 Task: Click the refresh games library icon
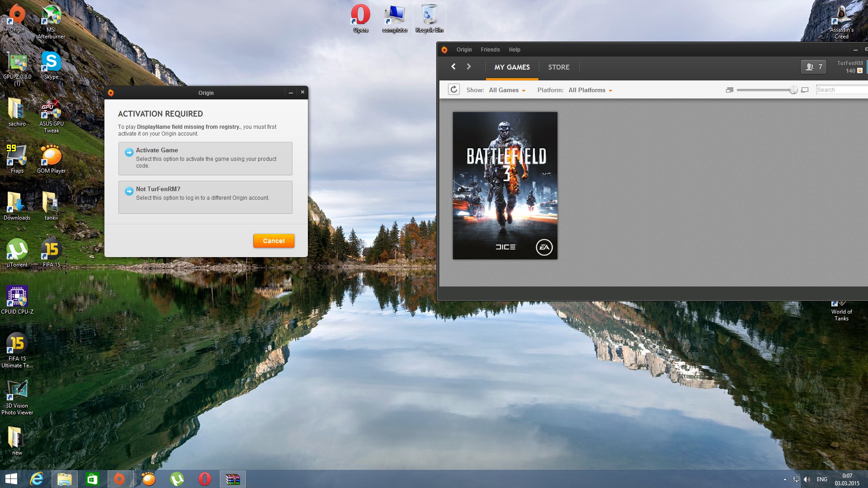[x=454, y=89]
